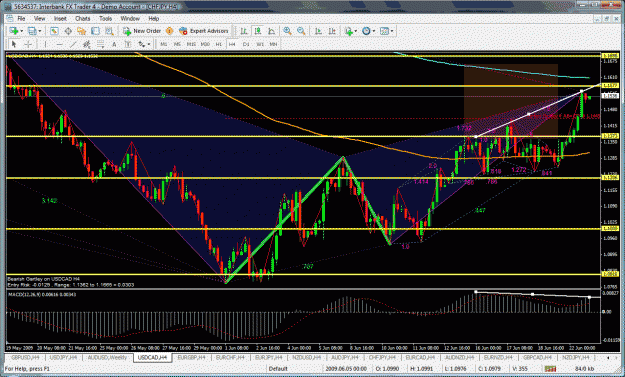Select the Fibonacci retracement tool

100,44
